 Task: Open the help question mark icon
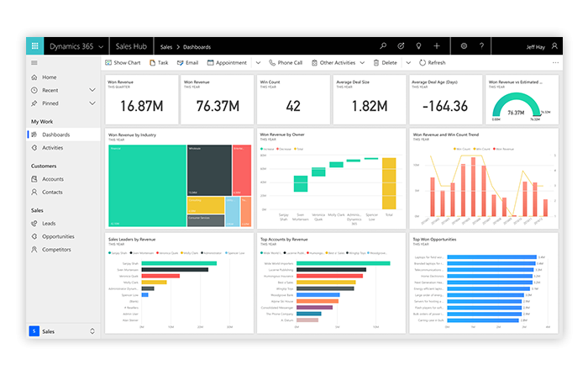point(481,46)
